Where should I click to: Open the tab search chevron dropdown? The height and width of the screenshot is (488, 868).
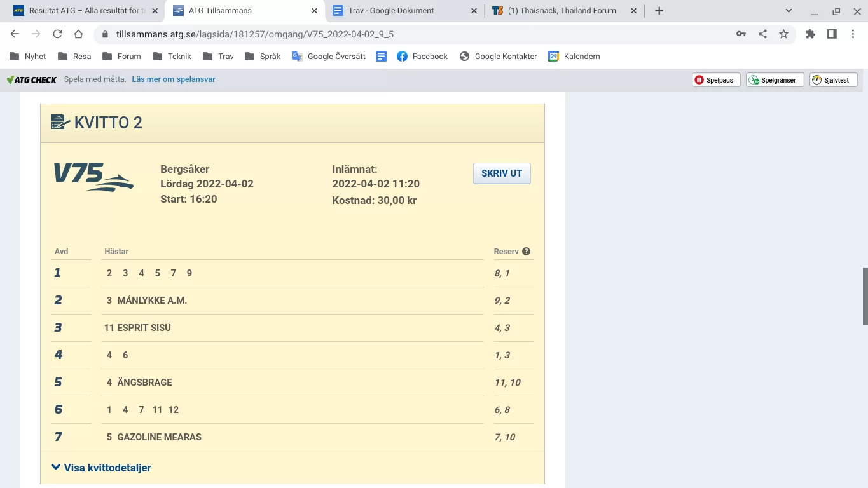pyautogui.click(x=788, y=11)
